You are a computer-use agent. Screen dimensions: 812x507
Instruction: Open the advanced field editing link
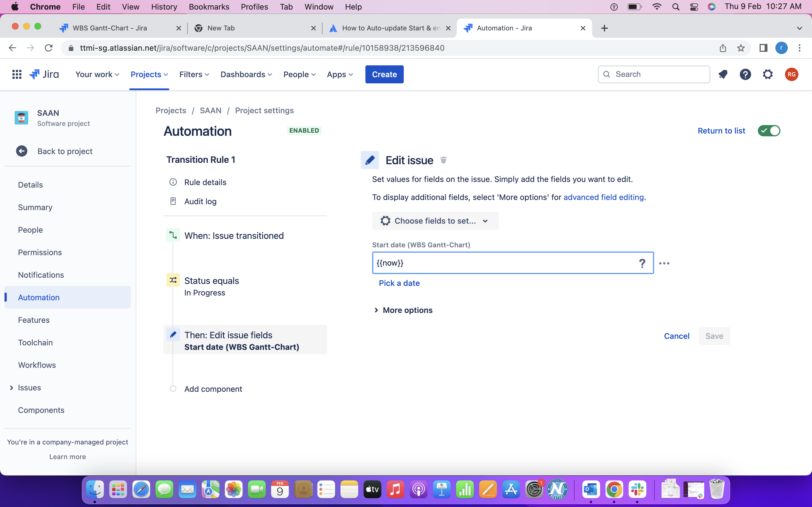[603, 197]
